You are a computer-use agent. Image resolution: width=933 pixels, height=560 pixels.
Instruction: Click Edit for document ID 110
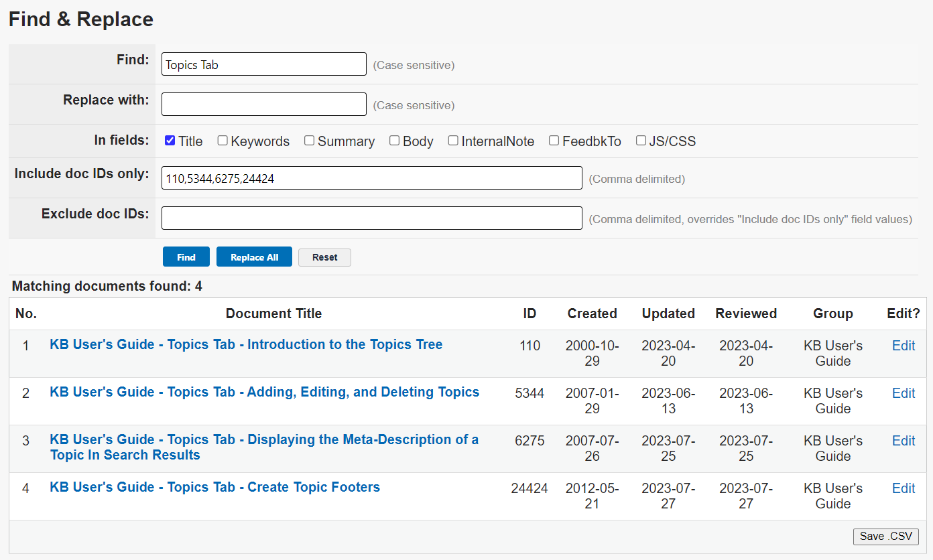pyautogui.click(x=904, y=346)
